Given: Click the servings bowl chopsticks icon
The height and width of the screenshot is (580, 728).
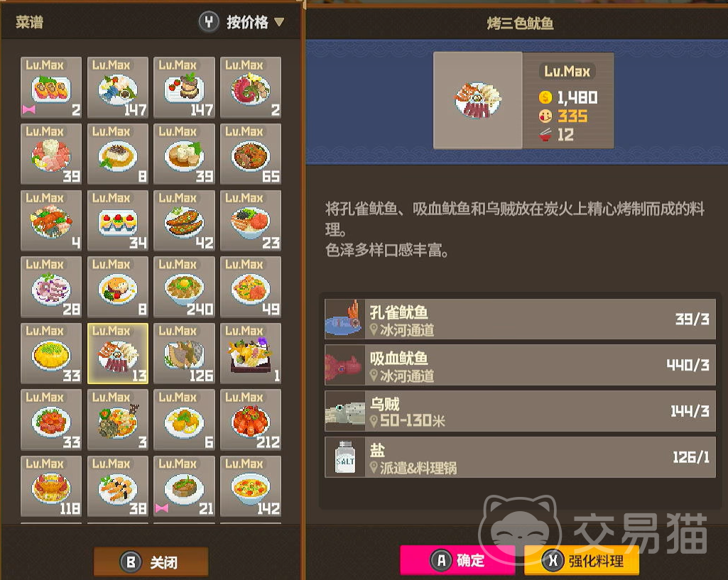Looking at the screenshot, I should [545, 135].
